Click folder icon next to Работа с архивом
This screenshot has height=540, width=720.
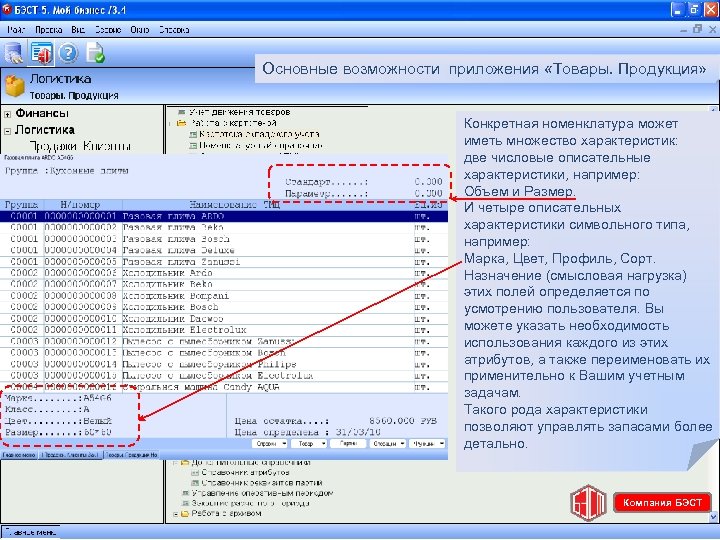pyautogui.click(x=185, y=513)
